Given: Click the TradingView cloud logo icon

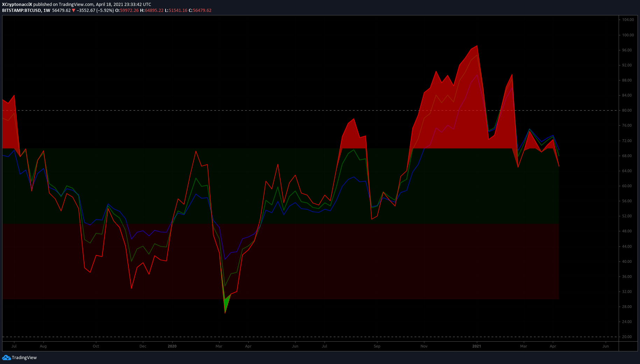Looking at the screenshot, I should [x=6, y=357].
